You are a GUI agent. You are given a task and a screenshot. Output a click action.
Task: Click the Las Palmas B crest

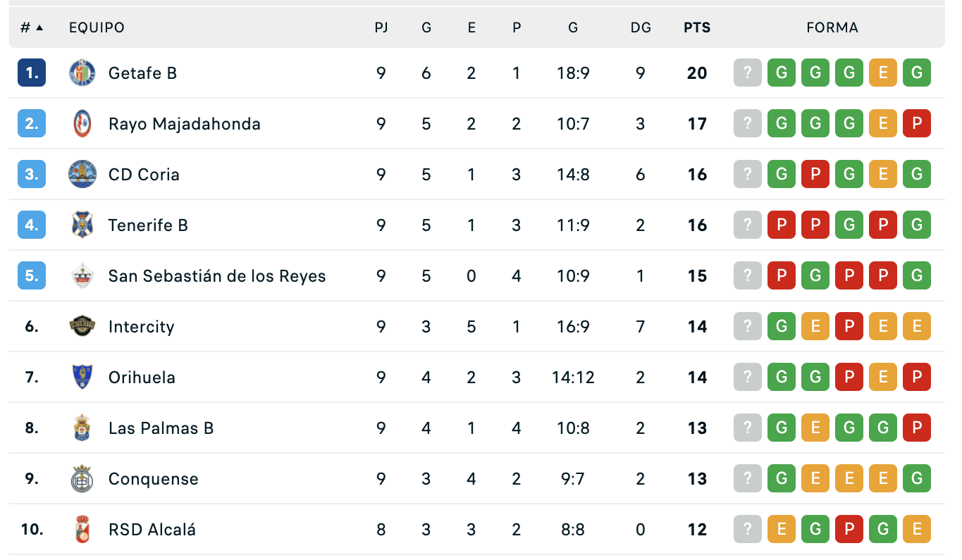click(82, 428)
